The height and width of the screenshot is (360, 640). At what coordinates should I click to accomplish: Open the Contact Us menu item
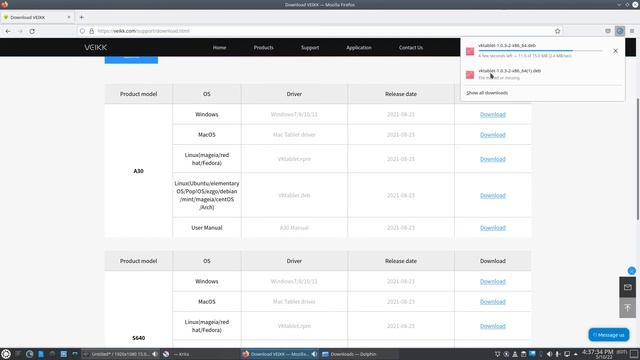click(x=411, y=47)
